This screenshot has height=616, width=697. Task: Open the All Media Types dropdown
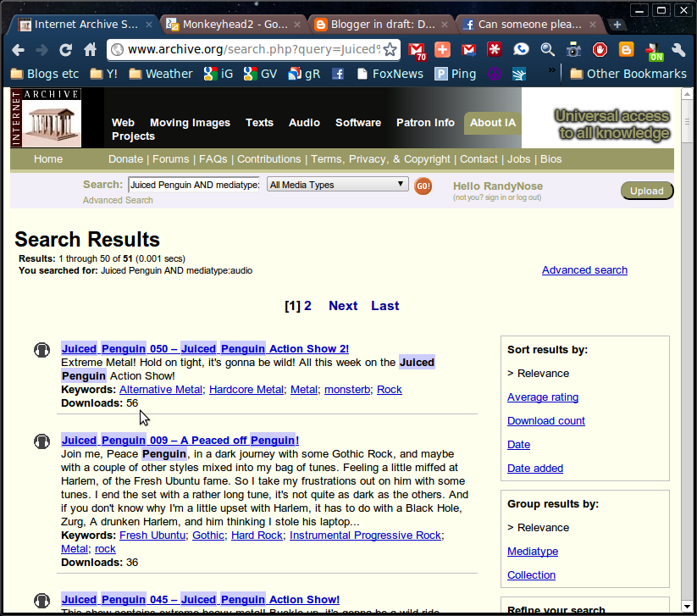(337, 185)
